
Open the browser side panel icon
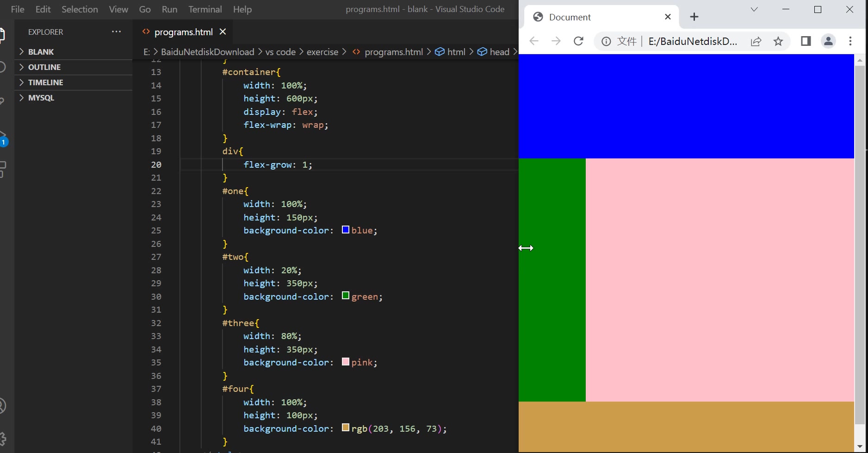pos(806,41)
